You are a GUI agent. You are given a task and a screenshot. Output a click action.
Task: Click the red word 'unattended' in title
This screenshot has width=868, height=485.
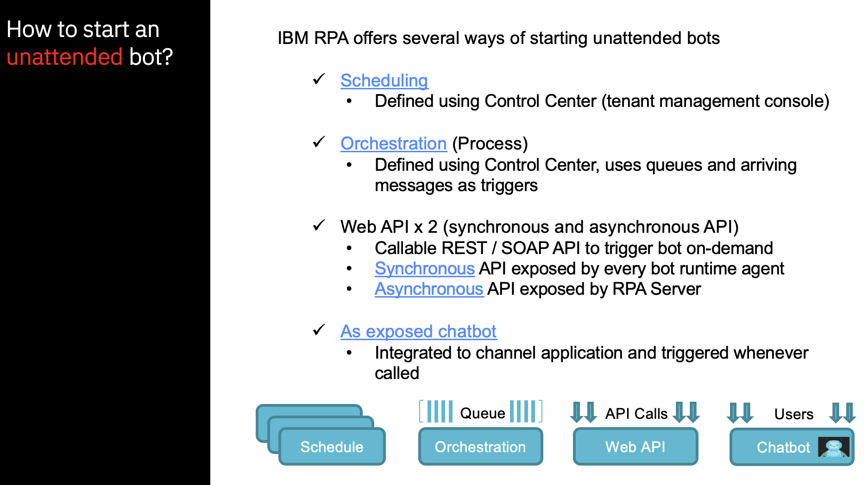tap(64, 57)
